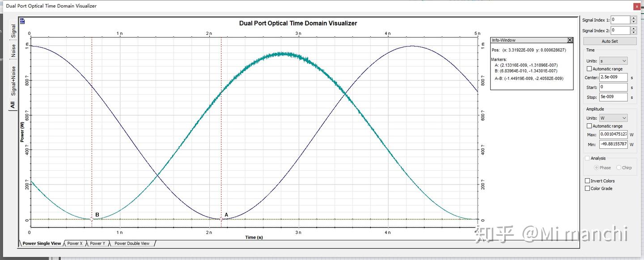Open the Noise side tab
This screenshot has height=260, width=644.
point(13,50)
